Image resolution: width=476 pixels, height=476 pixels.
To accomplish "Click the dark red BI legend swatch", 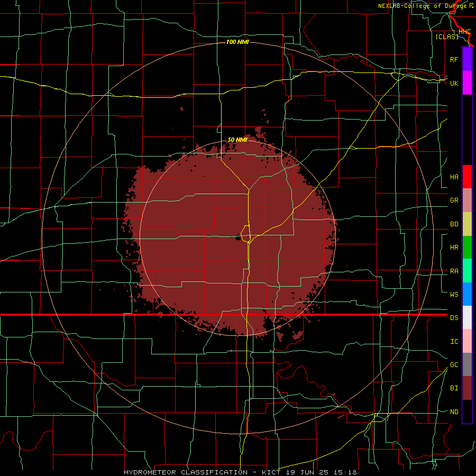I will click(x=467, y=388).
